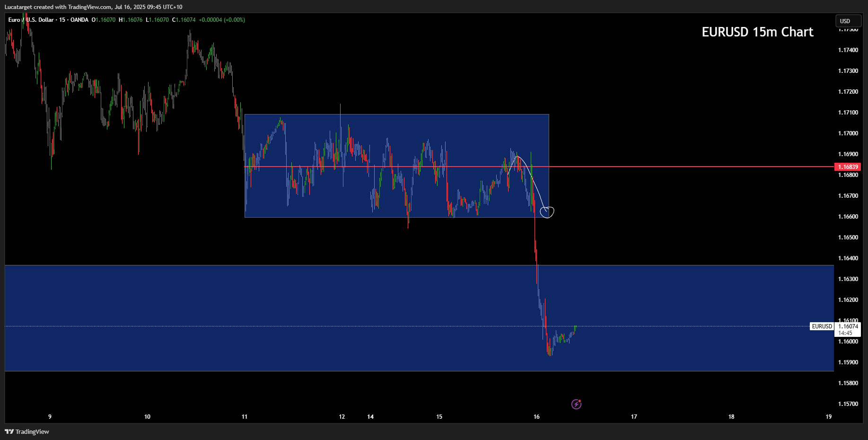Click date label 9 on the time axis
Image resolution: width=868 pixels, height=440 pixels.
[50, 417]
